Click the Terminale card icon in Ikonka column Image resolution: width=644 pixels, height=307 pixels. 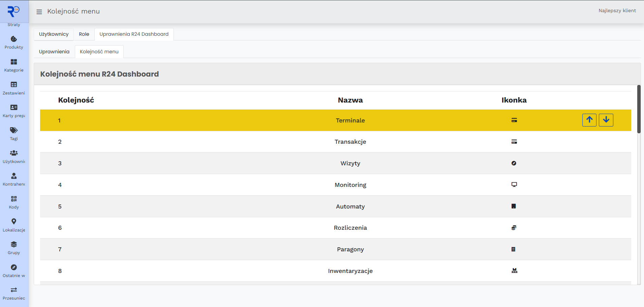[x=514, y=120]
